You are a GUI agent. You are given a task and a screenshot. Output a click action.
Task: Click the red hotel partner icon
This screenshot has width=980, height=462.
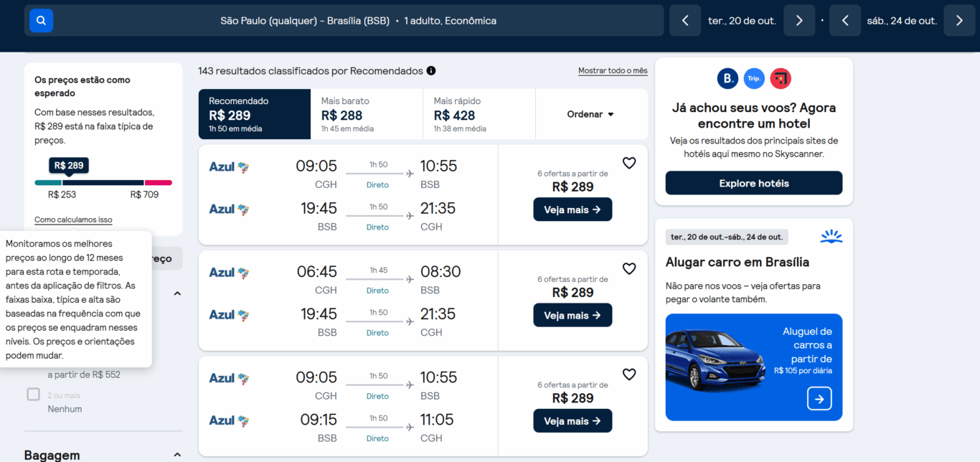[x=781, y=78]
